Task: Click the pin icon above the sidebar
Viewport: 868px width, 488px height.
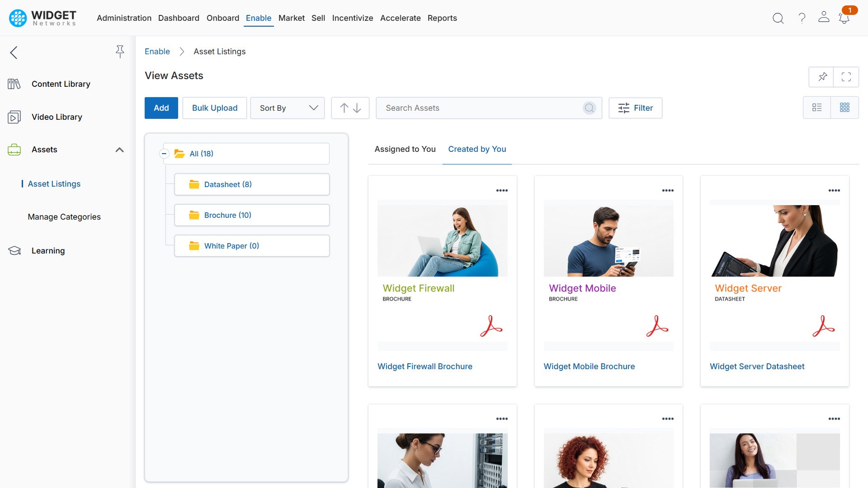Action: pos(120,52)
